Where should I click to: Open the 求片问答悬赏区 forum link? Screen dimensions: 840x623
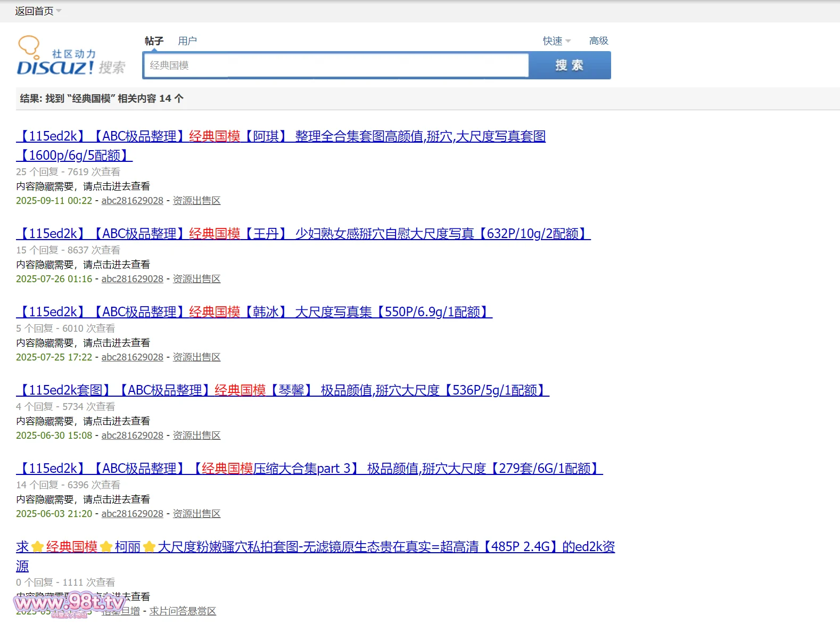pos(183,611)
